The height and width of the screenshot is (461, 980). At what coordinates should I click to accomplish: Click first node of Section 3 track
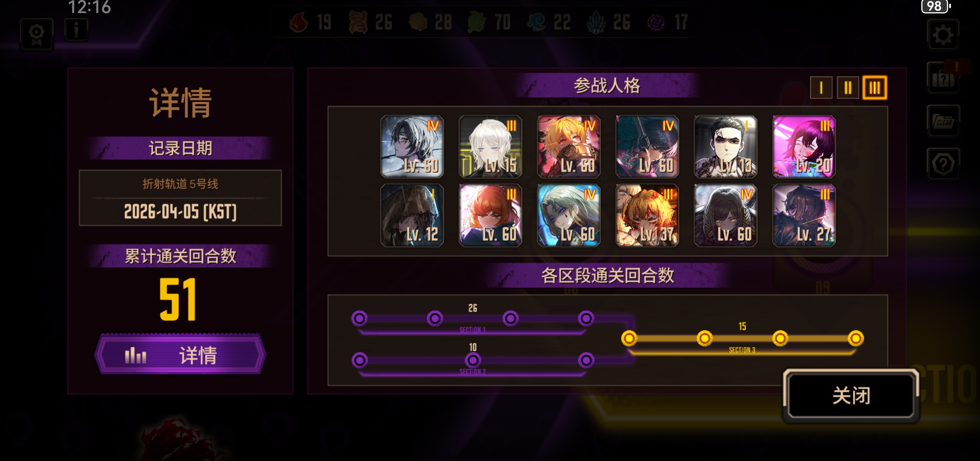[x=629, y=338]
